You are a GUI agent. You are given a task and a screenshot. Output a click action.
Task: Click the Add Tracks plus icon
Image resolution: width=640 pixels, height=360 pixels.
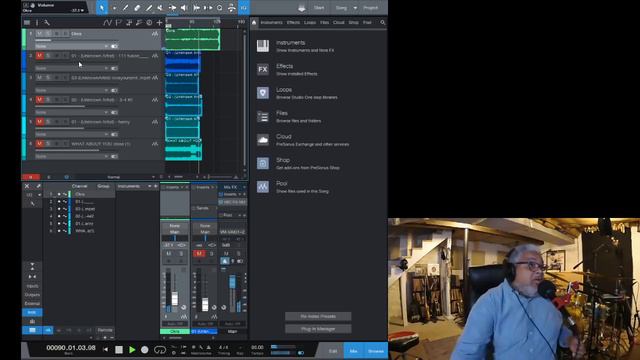159,23
